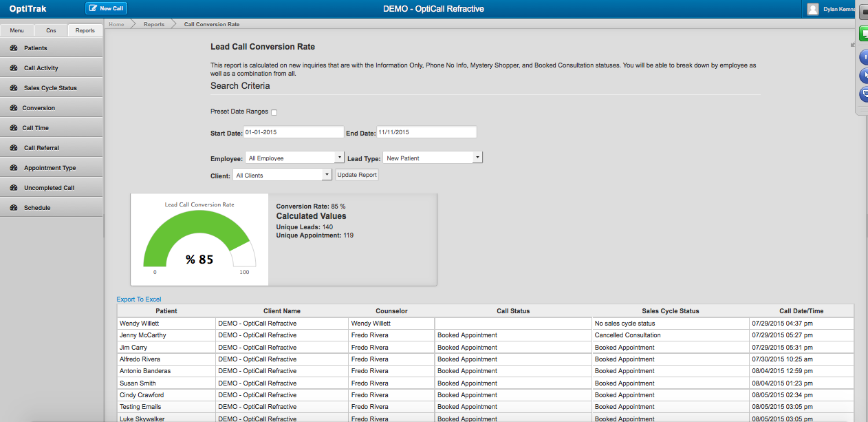Click the Export To Excel link

coord(139,299)
